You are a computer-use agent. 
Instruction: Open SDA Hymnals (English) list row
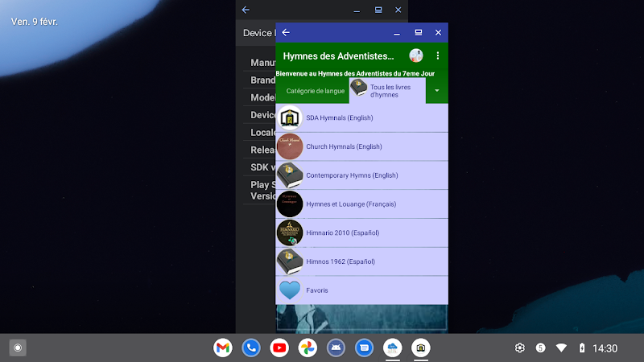point(361,117)
